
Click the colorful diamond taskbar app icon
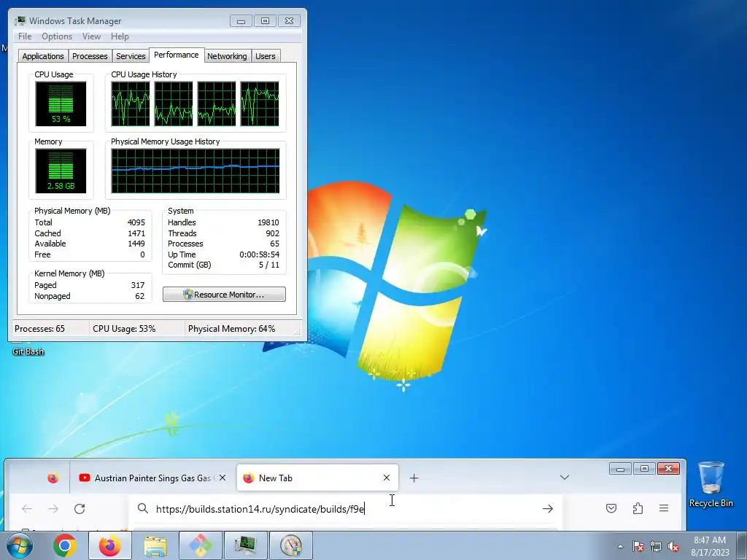pos(200,545)
